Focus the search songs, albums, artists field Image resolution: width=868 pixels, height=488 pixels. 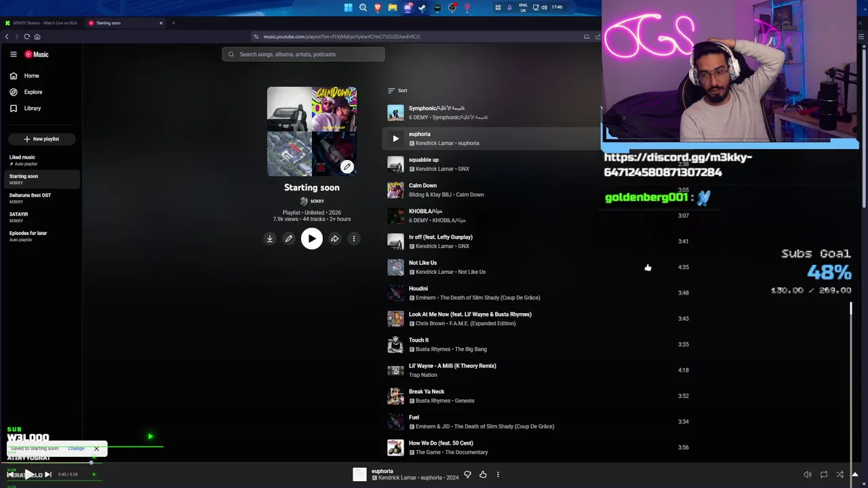(303, 54)
